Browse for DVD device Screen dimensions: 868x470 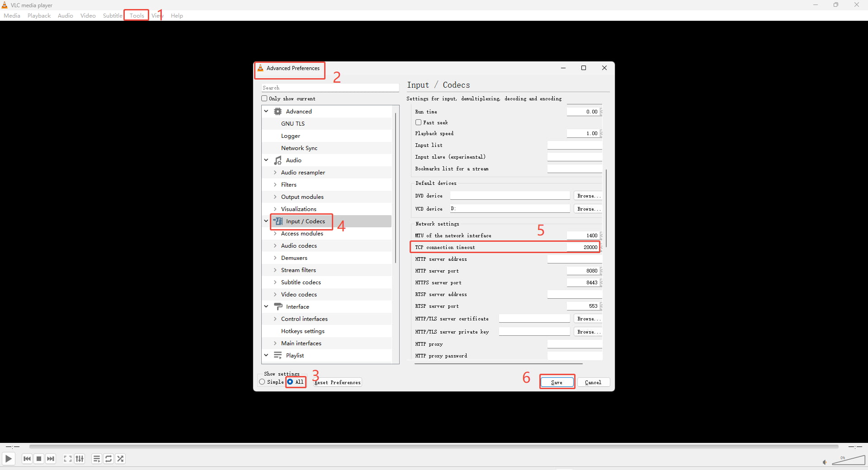pos(589,196)
